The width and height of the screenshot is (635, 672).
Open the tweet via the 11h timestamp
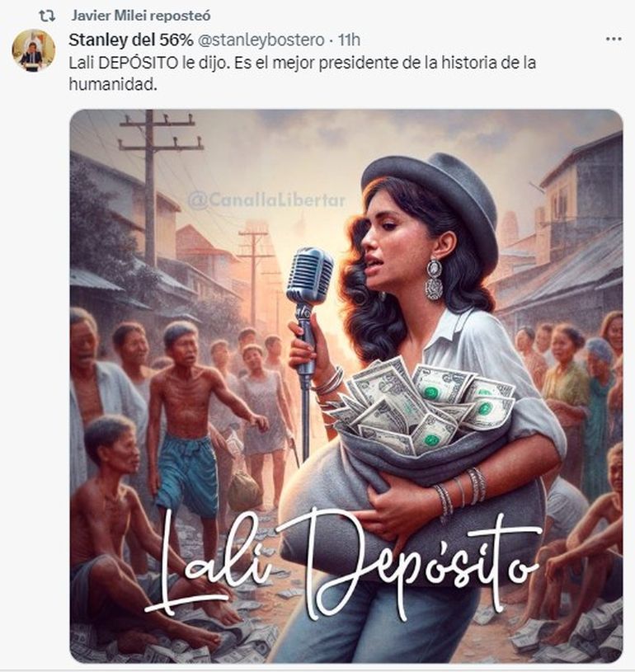tap(349, 40)
